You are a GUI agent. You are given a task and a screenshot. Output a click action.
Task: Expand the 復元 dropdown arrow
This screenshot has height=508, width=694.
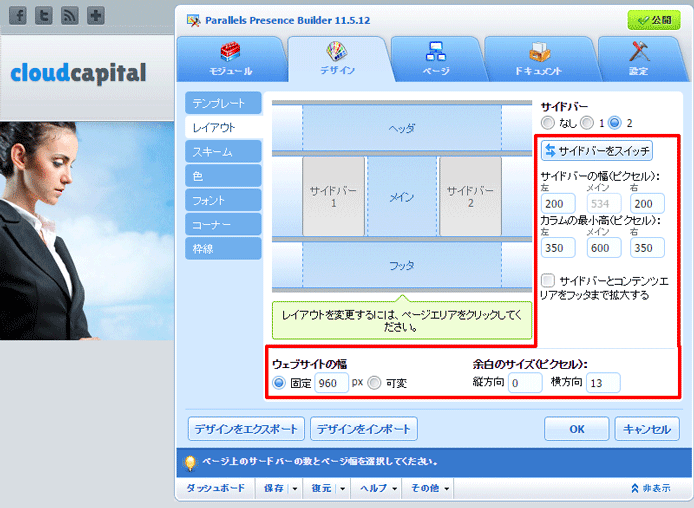(342, 489)
